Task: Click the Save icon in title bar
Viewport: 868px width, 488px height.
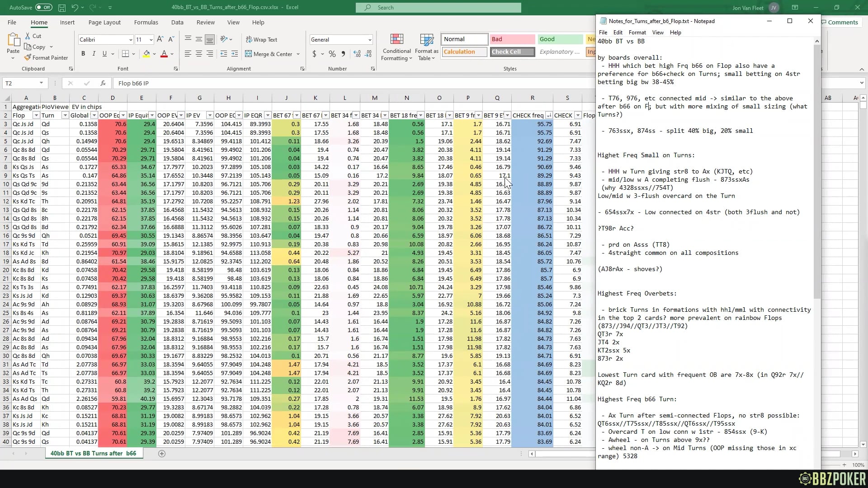Action: click(62, 7)
